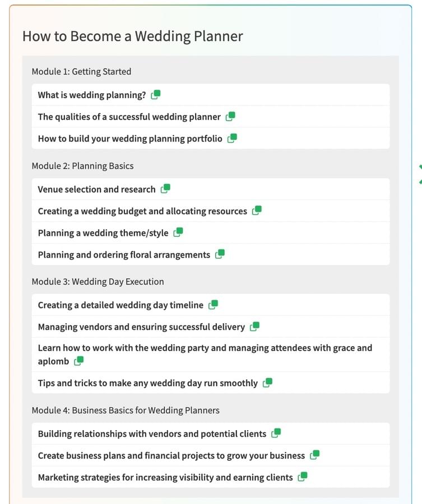Copy icon next to wedding planning portfolio
This screenshot has width=422, height=504.
point(232,138)
